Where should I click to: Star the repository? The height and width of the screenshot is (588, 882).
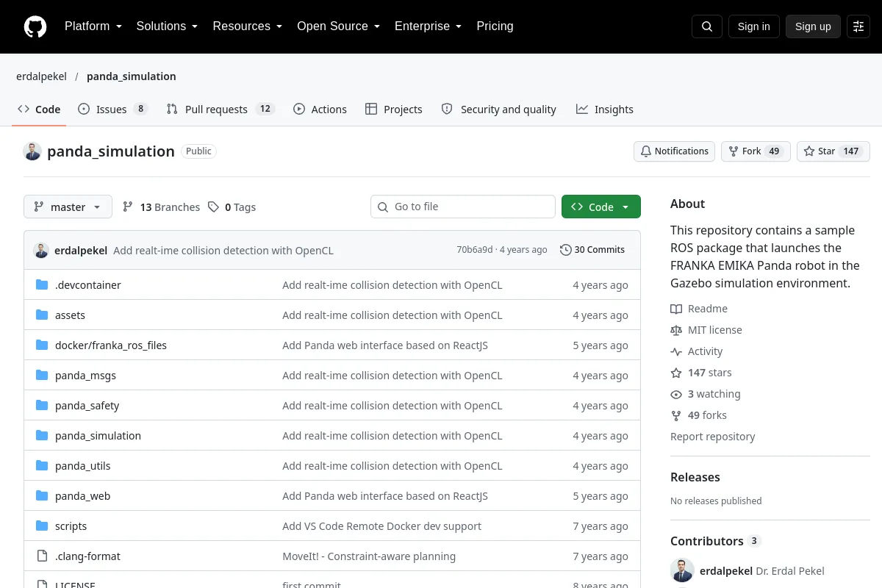pyautogui.click(x=833, y=151)
